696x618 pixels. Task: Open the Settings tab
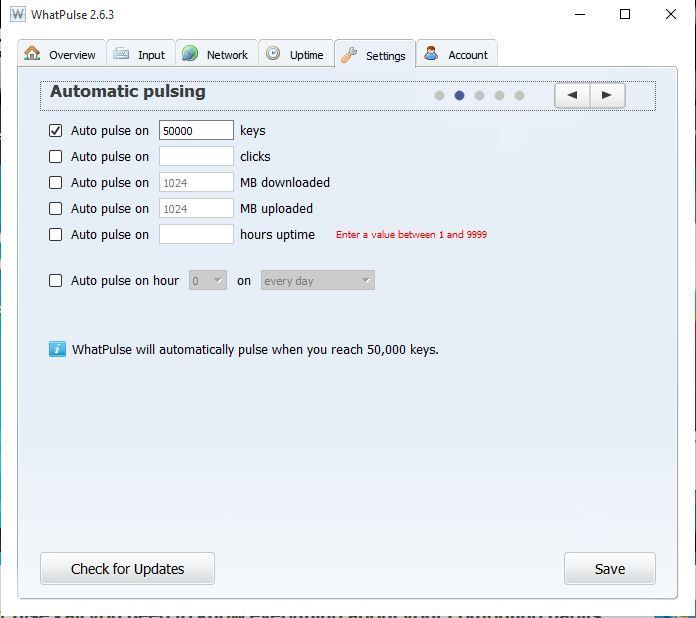(375, 54)
